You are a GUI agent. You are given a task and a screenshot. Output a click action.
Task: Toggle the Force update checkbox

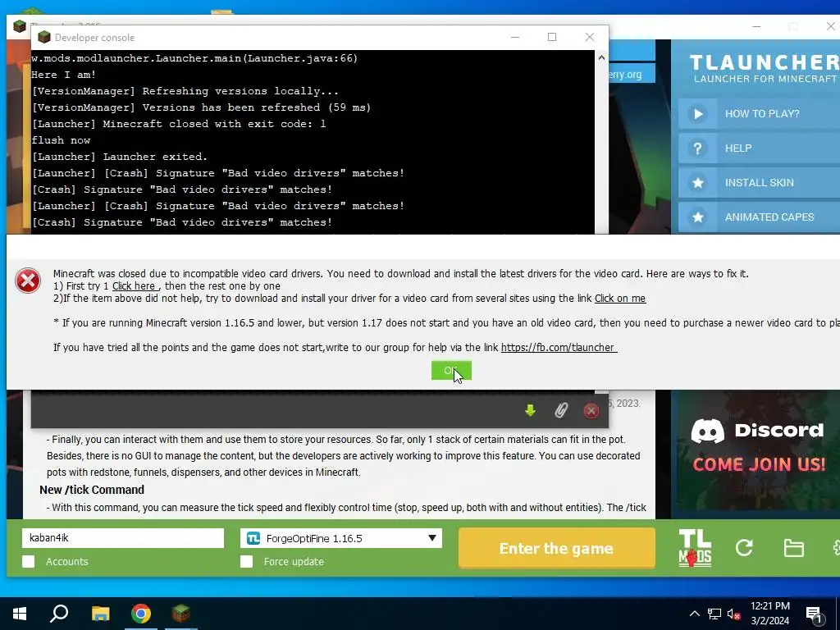tap(246, 561)
